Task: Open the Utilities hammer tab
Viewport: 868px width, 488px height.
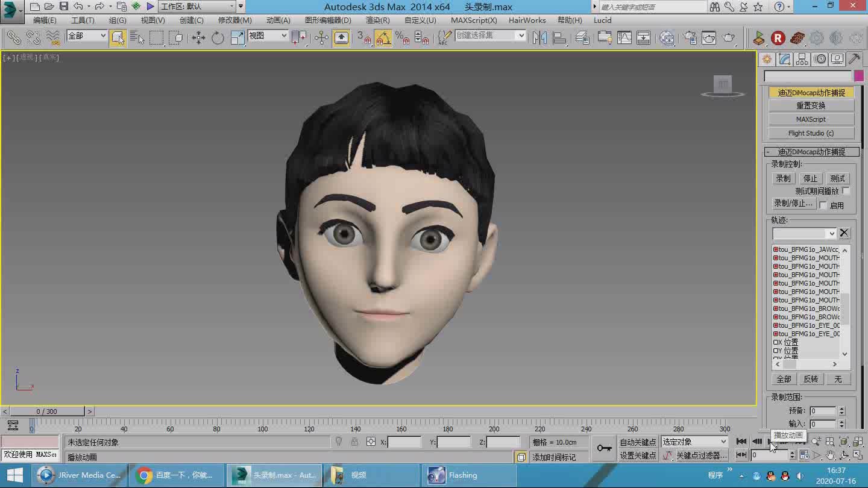Action: (854, 59)
